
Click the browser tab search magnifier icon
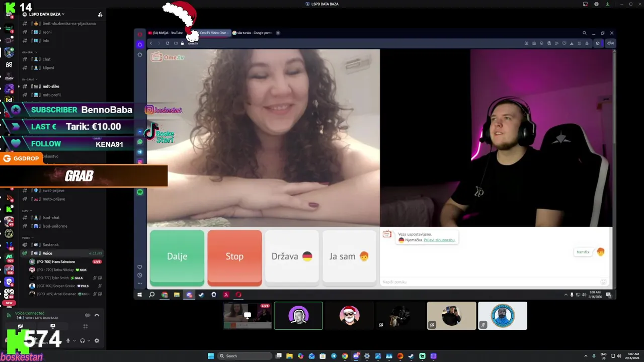tap(584, 33)
